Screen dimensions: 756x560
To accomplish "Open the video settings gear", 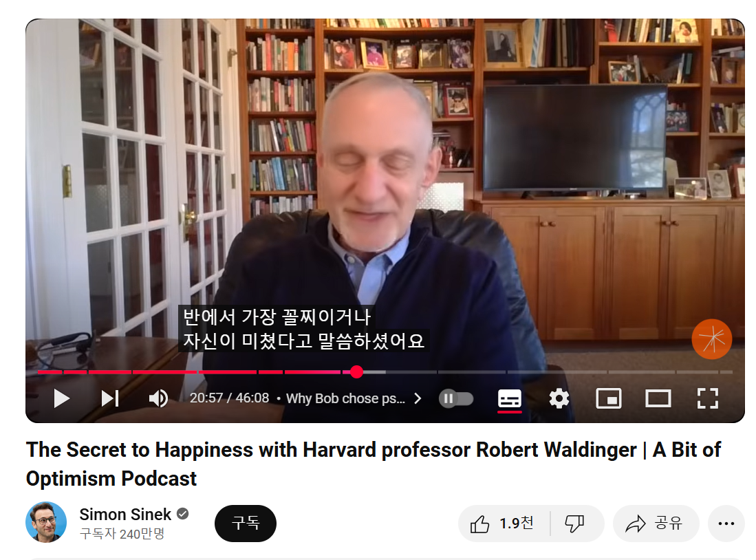I will click(559, 398).
